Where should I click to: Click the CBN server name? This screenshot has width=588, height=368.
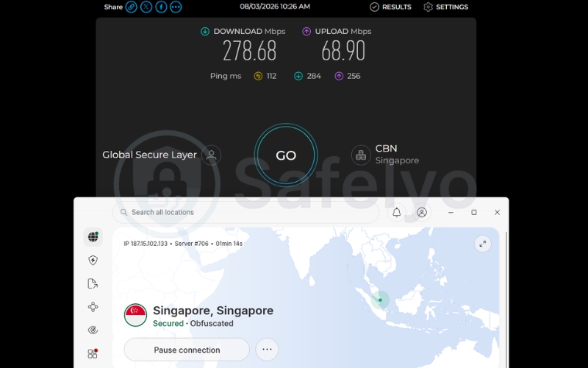387,149
